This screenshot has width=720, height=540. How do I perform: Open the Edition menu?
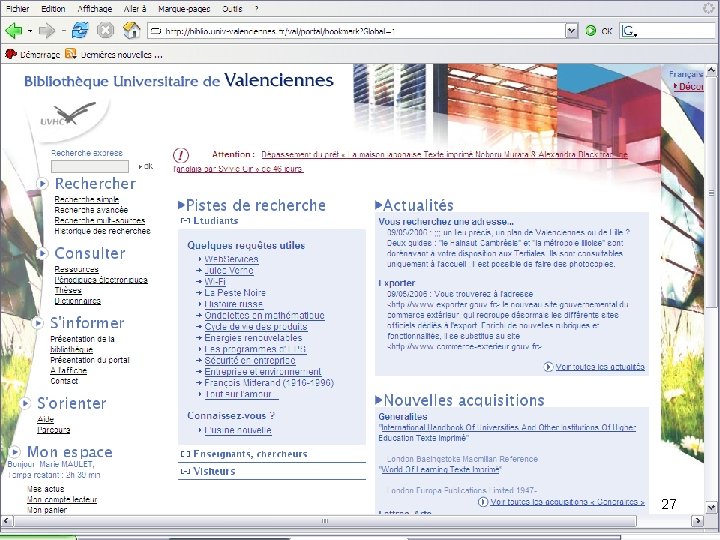[53, 9]
